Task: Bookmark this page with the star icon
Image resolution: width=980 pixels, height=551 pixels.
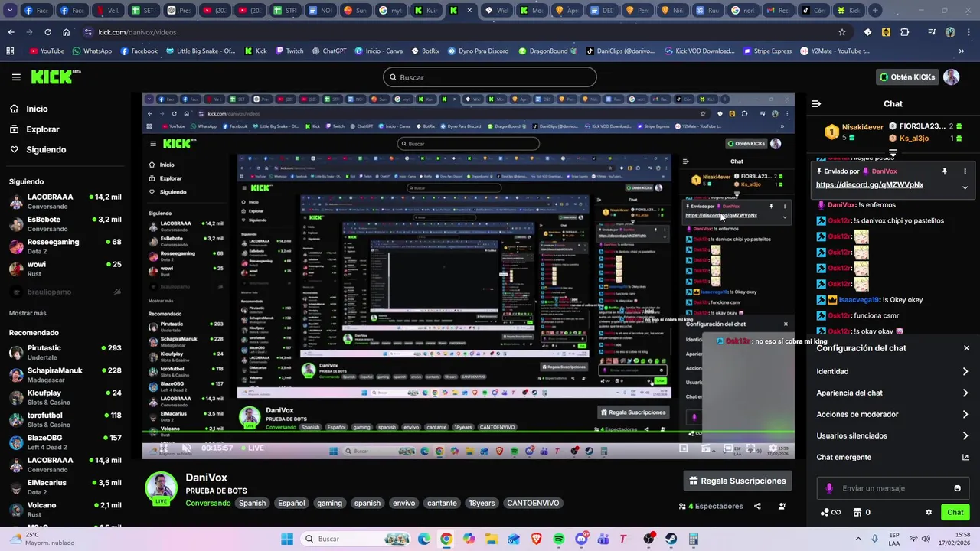Action: (x=842, y=32)
